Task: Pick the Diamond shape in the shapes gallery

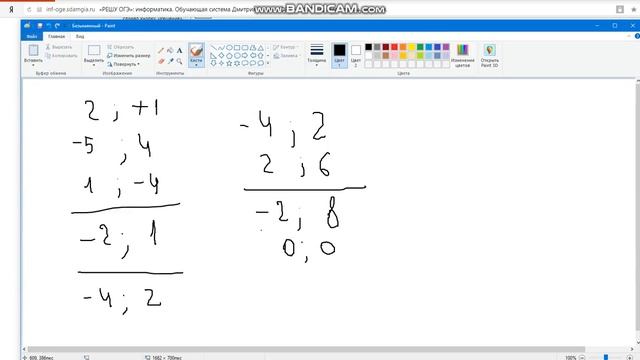Action: (221, 56)
